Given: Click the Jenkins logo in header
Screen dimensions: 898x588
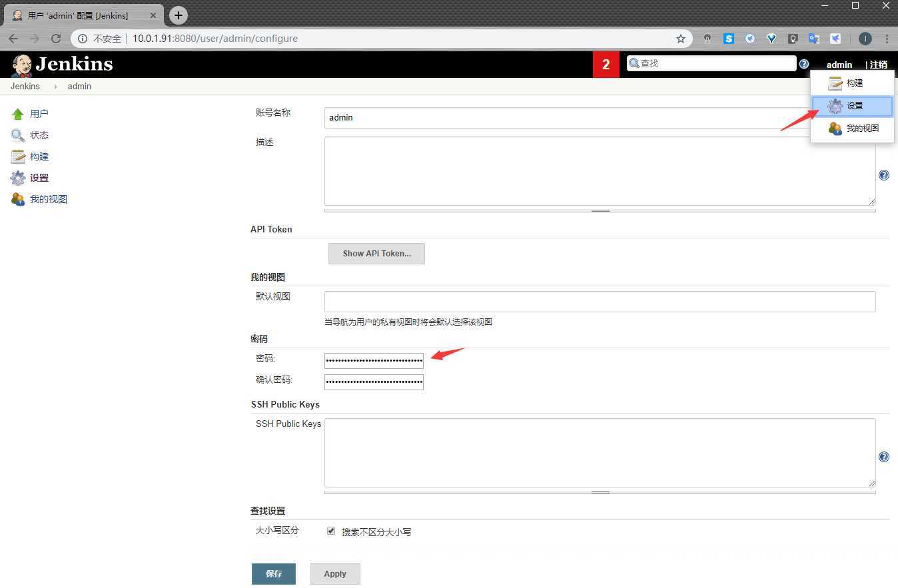Looking at the screenshot, I should pyautogui.click(x=62, y=65).
